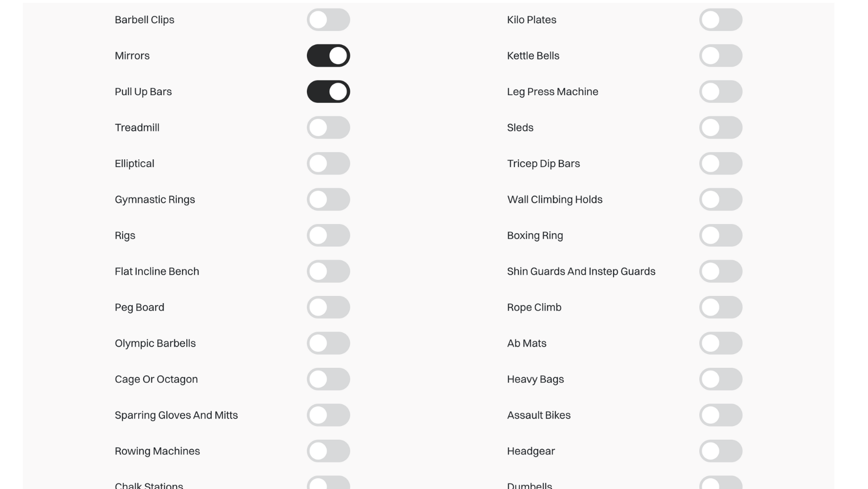Enable Olympic Barbells equipment
Image resolution: width=868 pixels, height=489 pixels.
click(328, 343)
